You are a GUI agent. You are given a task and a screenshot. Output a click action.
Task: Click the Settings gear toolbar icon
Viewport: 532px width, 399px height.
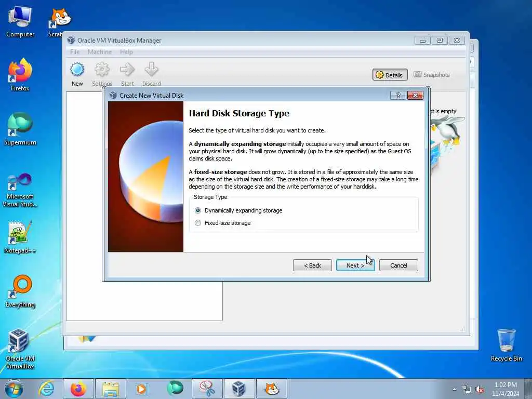click(102, 74)
